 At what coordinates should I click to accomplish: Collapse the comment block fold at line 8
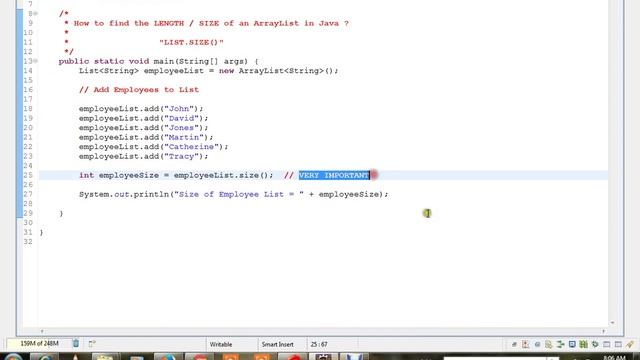tap(36, 14)
